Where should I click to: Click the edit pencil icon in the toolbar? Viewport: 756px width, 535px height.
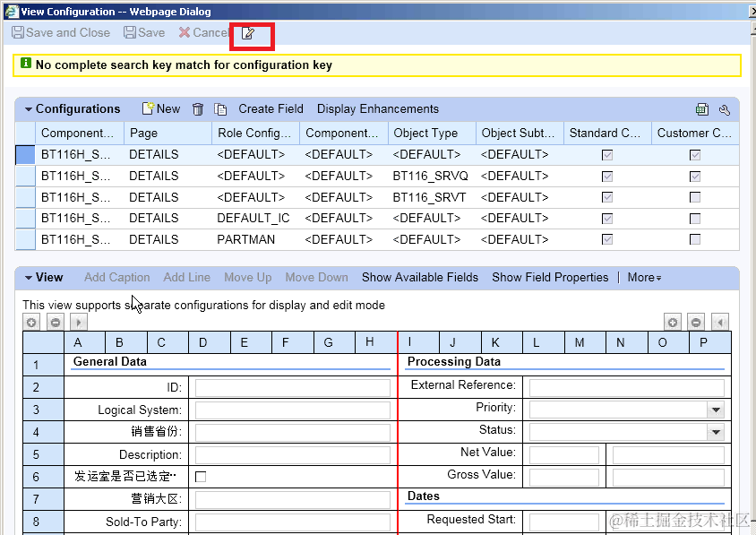[x=248, y=33]
